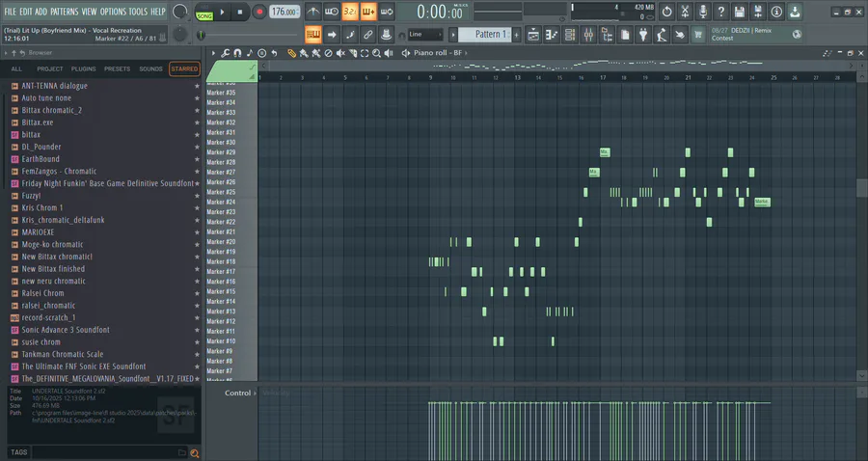
Task: Click the undo history circular arrow icon
Action: tap(666, 12)
